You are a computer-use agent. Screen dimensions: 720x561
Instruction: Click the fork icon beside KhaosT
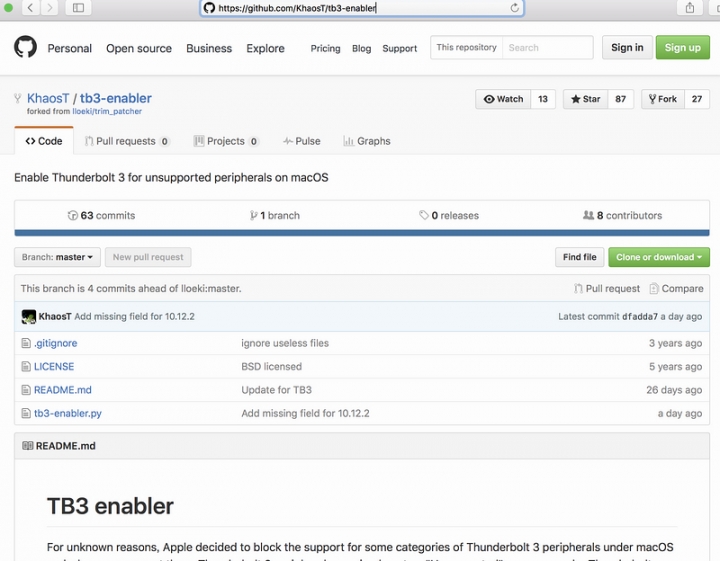18,98
